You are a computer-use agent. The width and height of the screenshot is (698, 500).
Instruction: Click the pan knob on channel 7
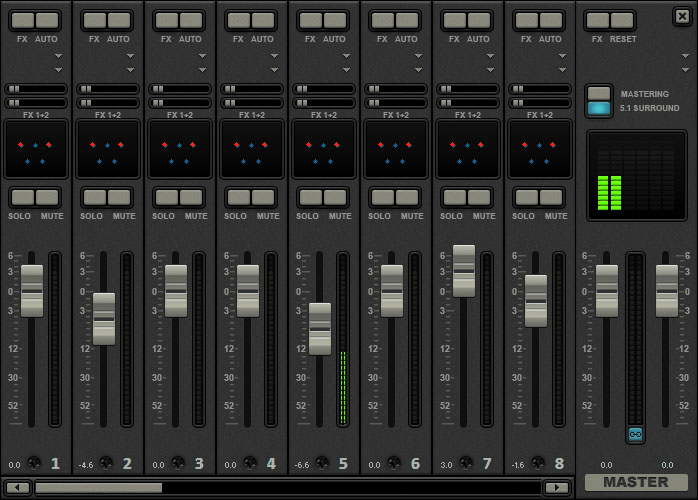point(466,463)
